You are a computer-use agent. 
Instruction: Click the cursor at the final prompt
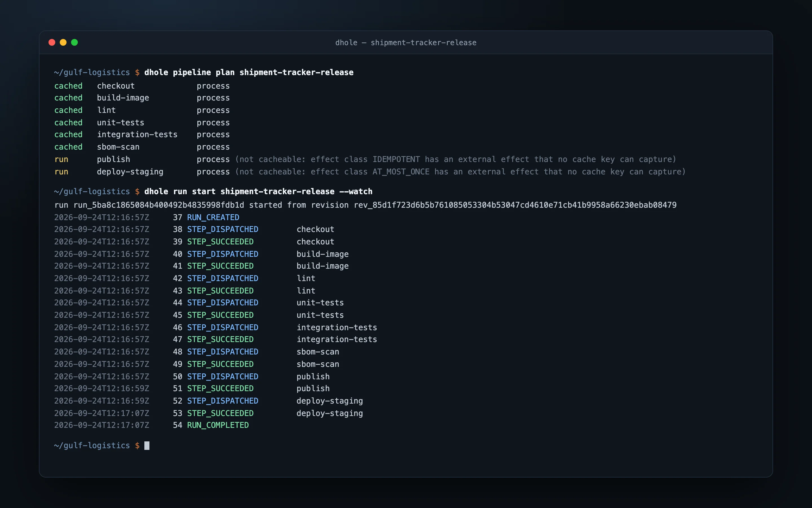coord(147,446)
